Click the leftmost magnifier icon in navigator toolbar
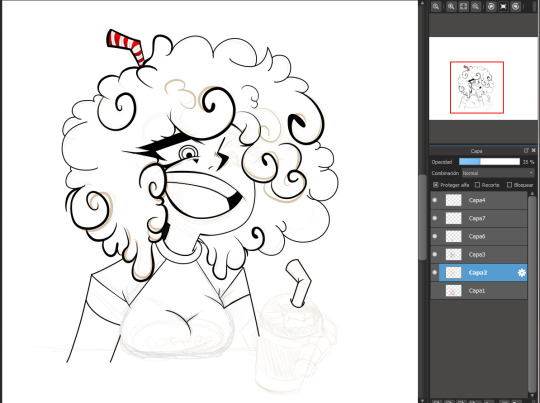Screen dimensions: 540x403 pyautogui.click(x=436, y=6)
